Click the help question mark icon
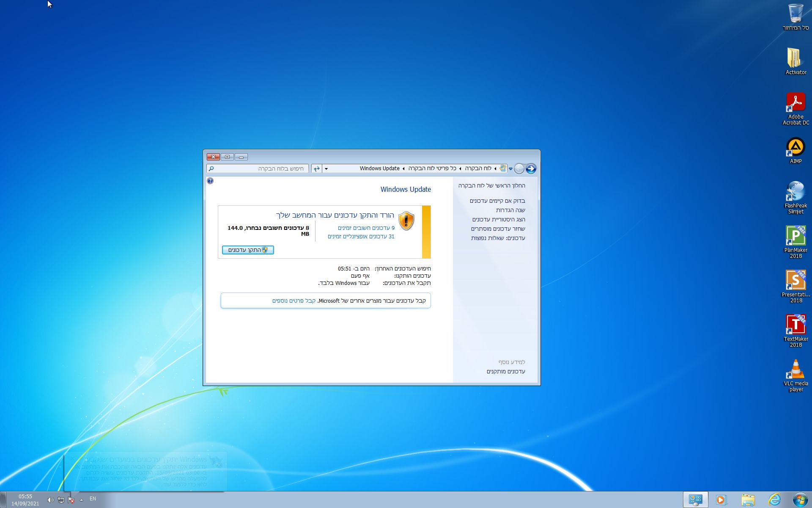Viewport: 812px width, 508px height. pos(210,181)
